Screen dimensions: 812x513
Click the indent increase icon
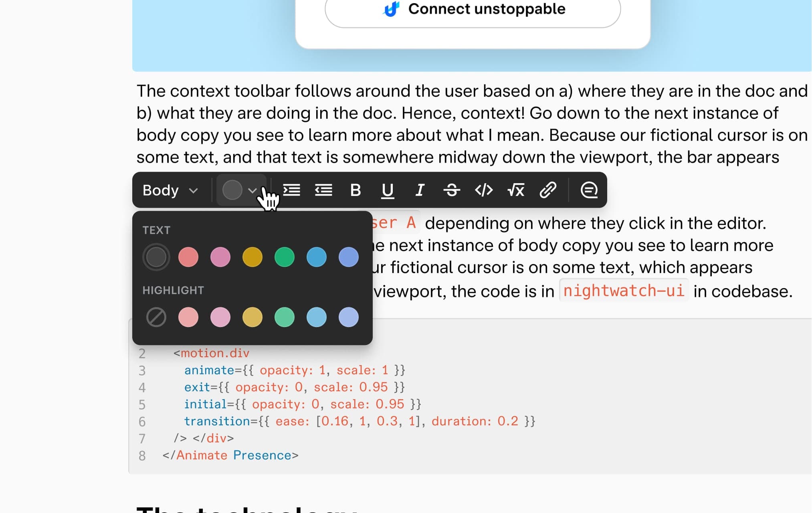[291, 190]
